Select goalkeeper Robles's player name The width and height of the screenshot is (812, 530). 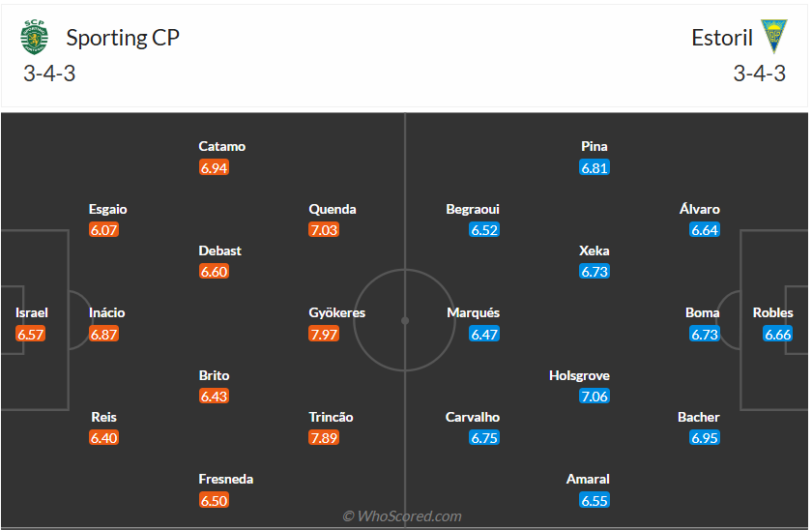pos(772,312)
